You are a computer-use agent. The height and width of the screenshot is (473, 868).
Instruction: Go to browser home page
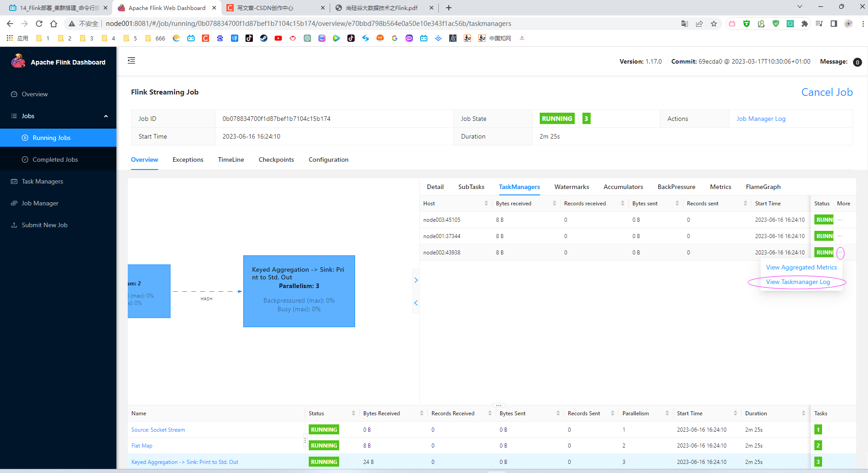[x=54, y=24]
